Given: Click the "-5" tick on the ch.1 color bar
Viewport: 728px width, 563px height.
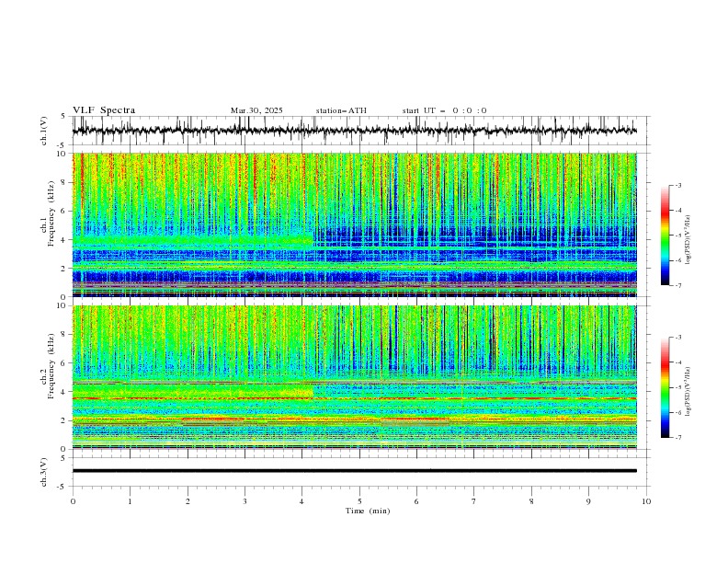Looking at the screenshot, I should click(677, 236).
